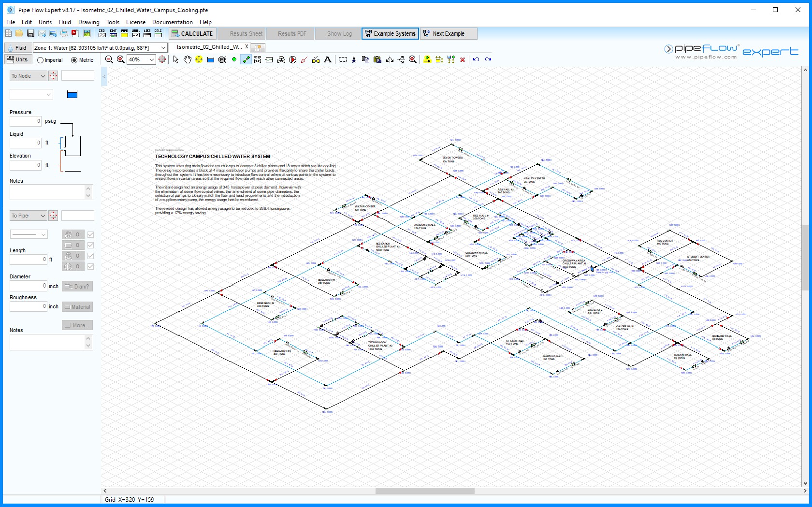Toggle the first checkbox beside pipe fittings count
Image resolution: width=812 pixels, height=507 pixels.
(x=90, y=234)
